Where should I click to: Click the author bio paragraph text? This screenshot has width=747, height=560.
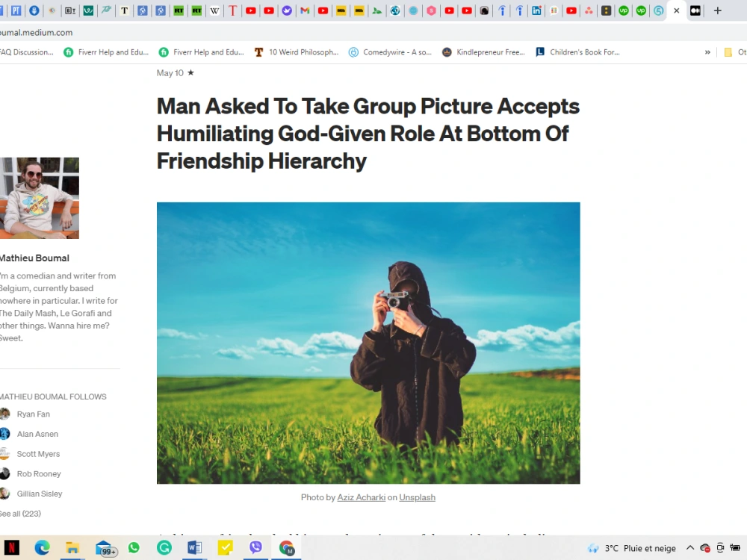tap(58, 307)
